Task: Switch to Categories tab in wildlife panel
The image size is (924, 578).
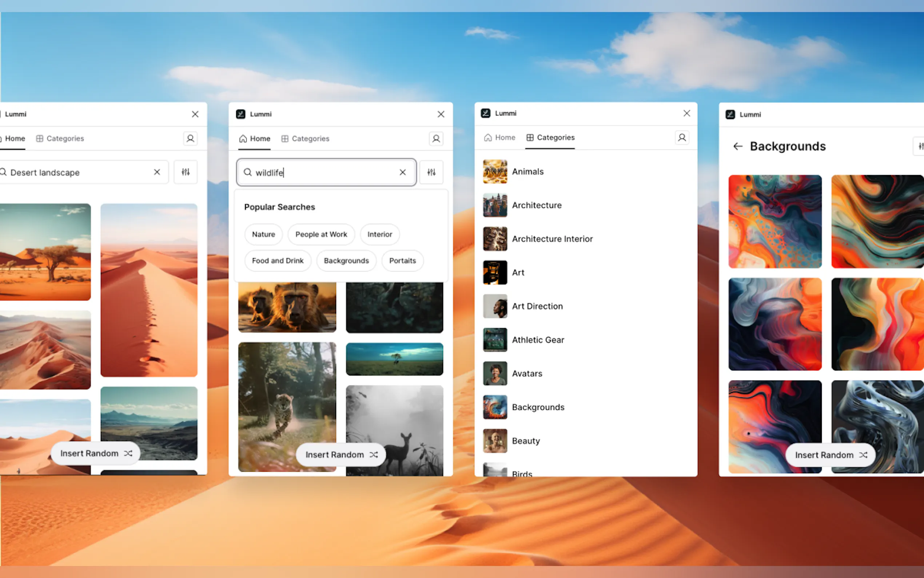Action: 305,138
